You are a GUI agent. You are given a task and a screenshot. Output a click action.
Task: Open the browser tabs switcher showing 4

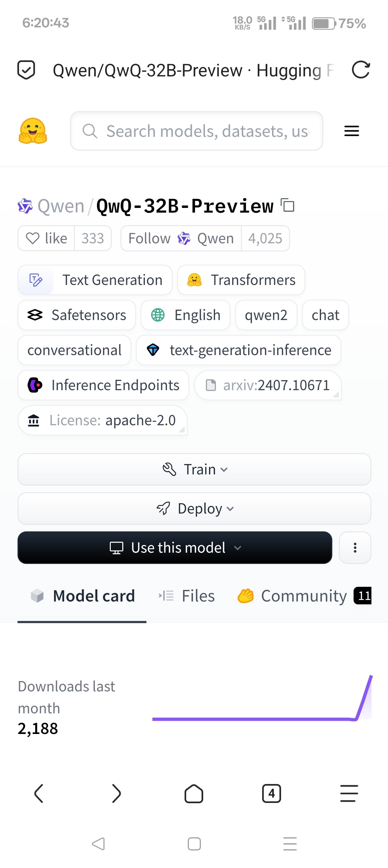tap(272, 793)
